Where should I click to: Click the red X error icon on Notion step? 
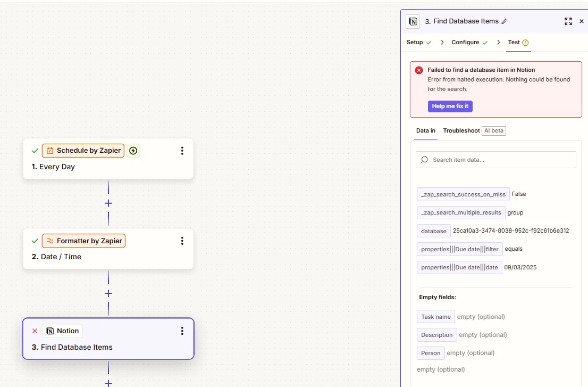point(35,331)
